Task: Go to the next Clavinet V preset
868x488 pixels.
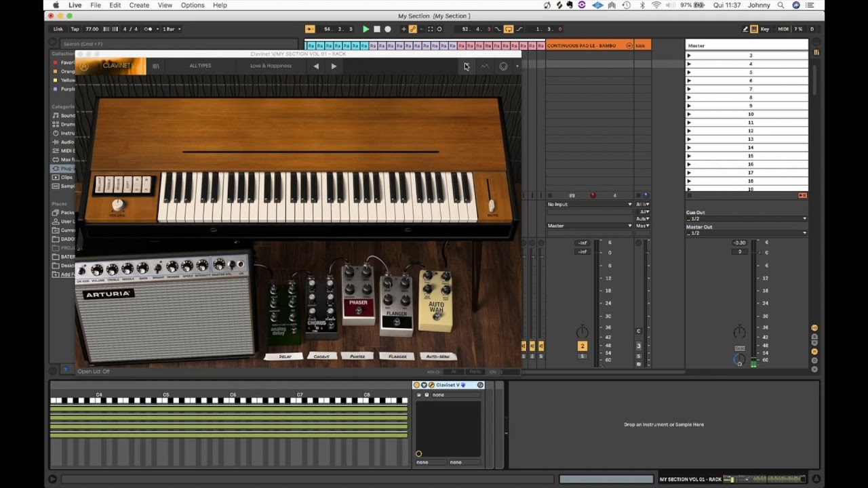Action: click(334, 66)
